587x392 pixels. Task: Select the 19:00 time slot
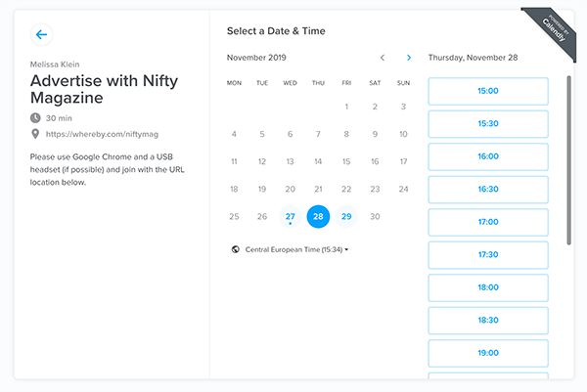click(487, 353)
